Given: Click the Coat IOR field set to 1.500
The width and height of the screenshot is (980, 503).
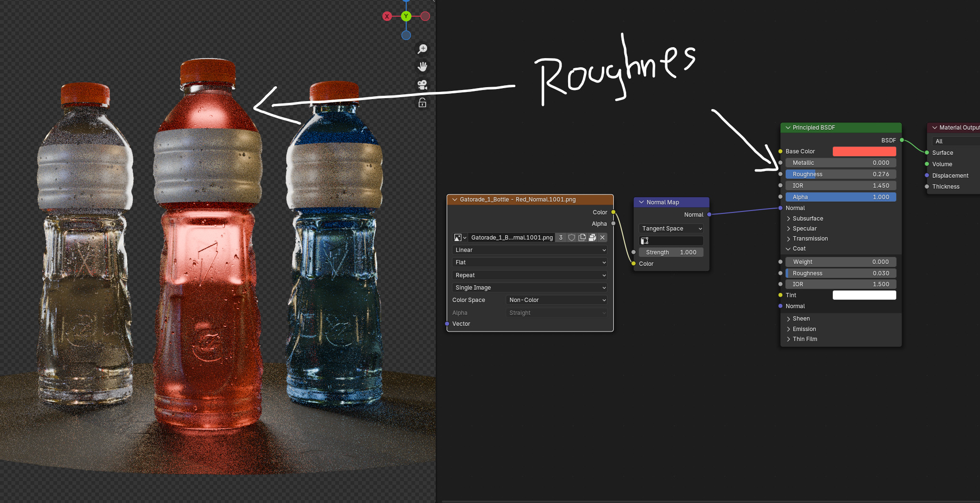Looking at the screenshot, I should (x=841, y=284).
